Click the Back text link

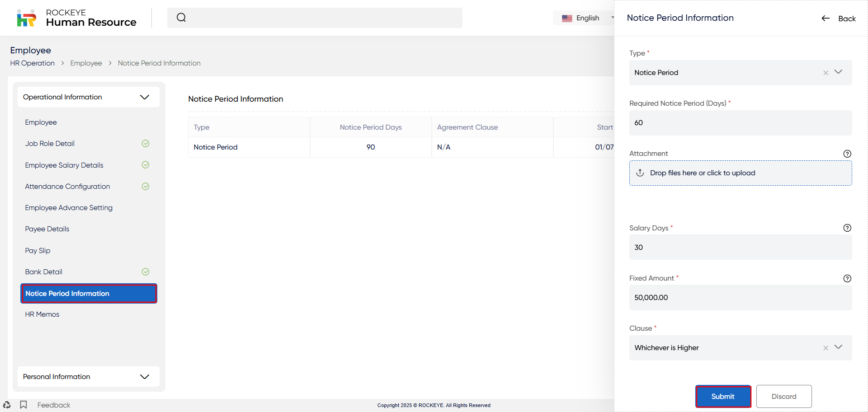[x=847, y=19]
